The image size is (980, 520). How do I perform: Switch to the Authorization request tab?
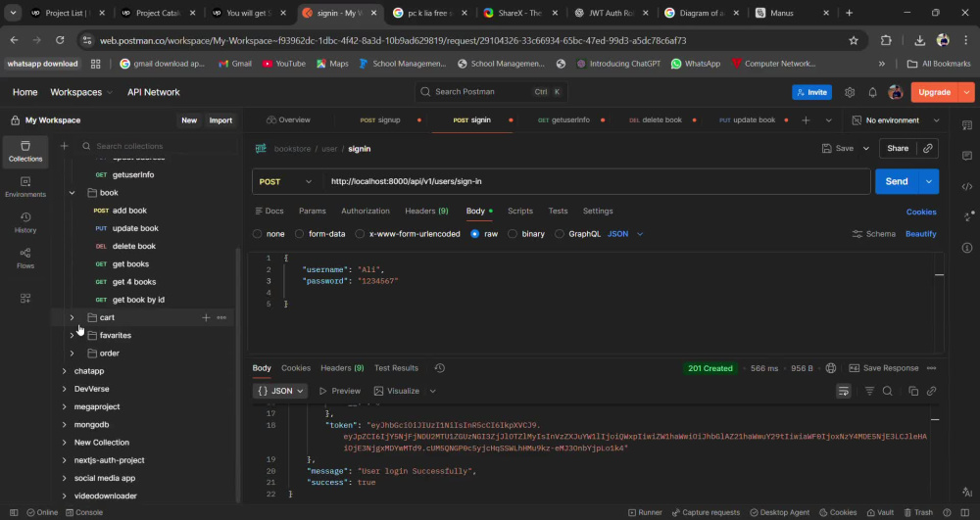pyautogui.click(x=365, y=211)
